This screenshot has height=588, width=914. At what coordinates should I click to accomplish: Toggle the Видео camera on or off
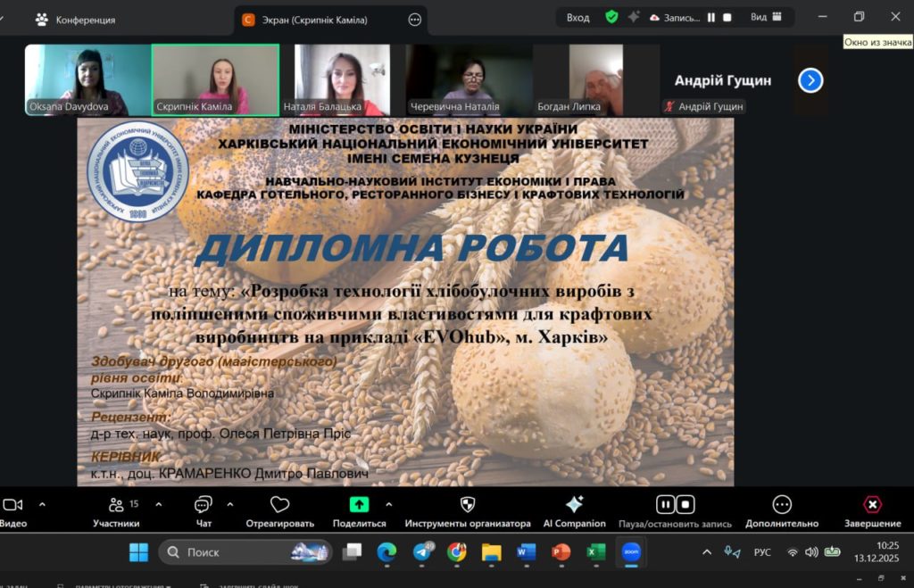coord(12,505)
